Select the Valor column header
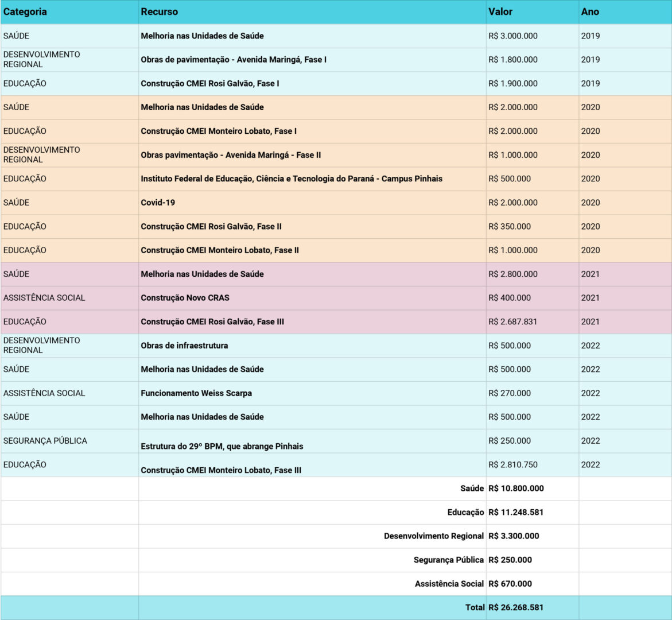The width and height of the screenshot is (672, 620). coord(500,11)
